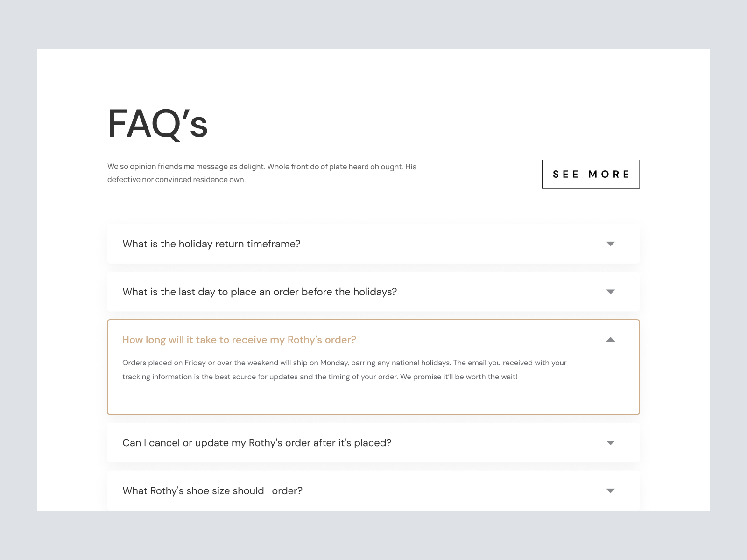
Task: Click "defective nor convinced residence own" text
Action: (x=176, y=180)
